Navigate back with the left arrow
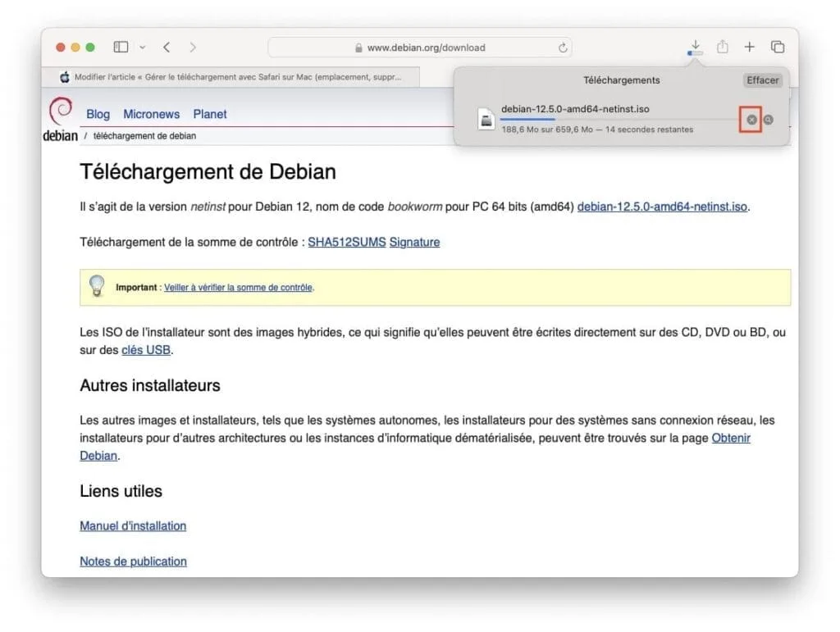This screenshot has width=840, height=632. [167, 47]
